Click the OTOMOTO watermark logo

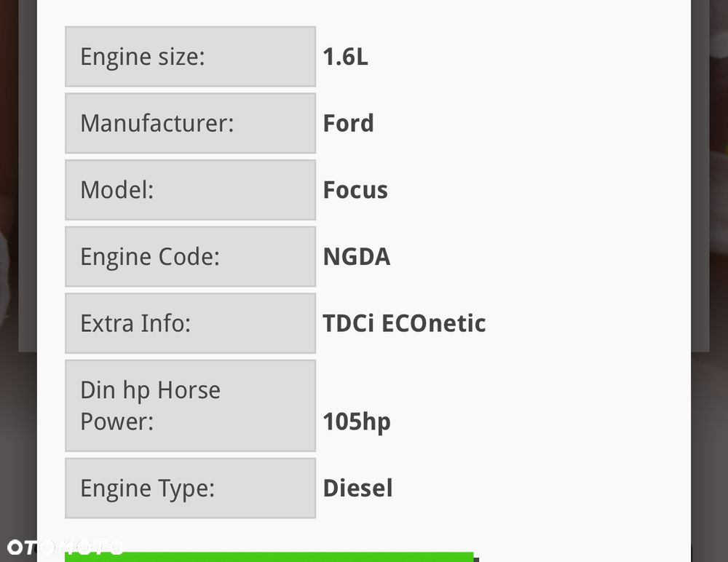(x=66, y=547)
